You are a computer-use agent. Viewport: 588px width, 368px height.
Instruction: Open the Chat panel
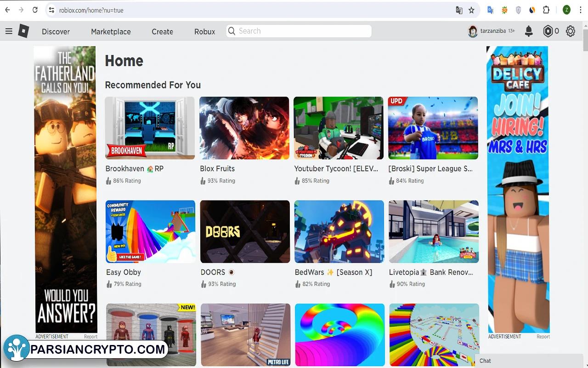click(529, 361)
